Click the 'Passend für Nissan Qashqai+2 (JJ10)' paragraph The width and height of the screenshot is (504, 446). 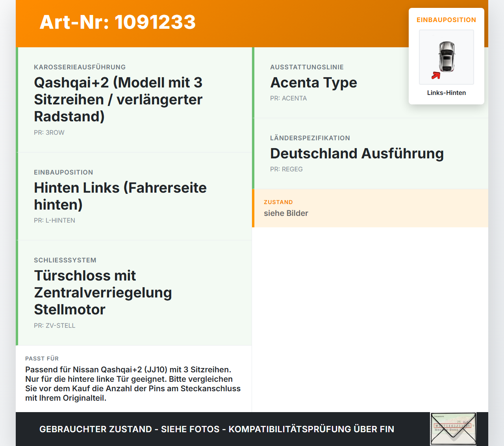pyautogui.click(x=133, y=384)
